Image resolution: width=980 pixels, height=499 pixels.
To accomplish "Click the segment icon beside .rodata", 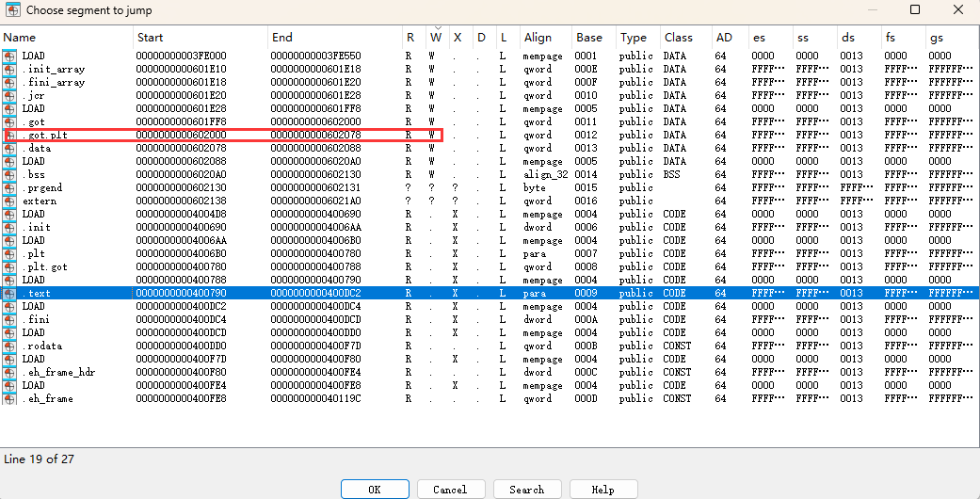I will pyautogui.click(x=9, y=346).
